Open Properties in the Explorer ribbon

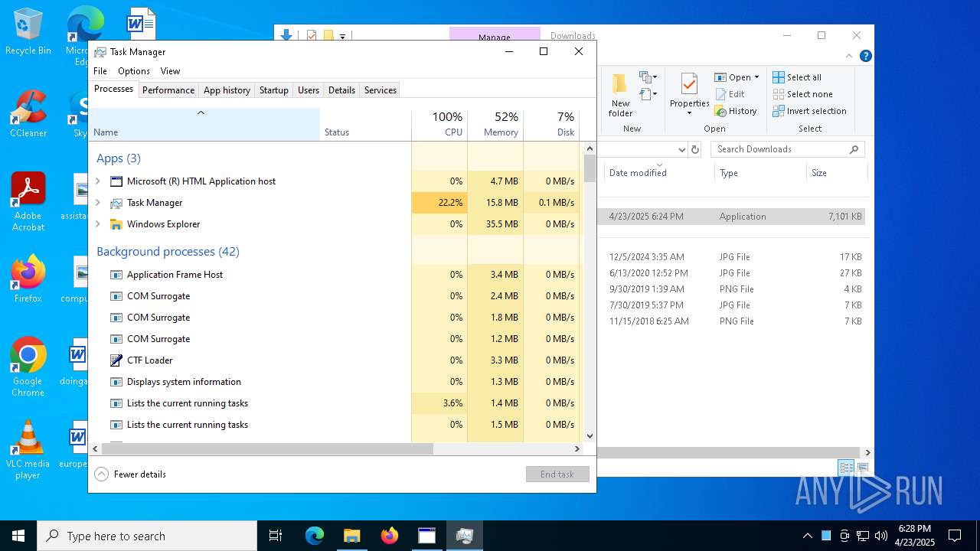pos(689,96)
